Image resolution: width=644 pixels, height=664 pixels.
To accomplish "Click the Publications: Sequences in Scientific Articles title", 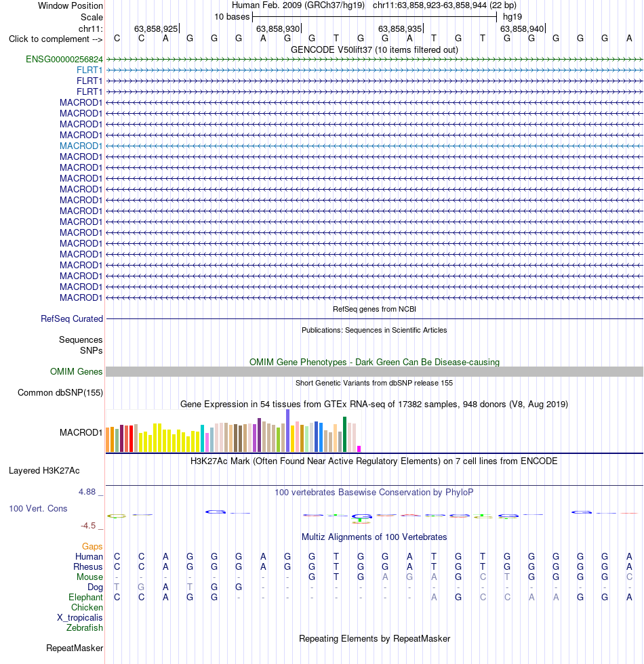I will pos(374,330).
